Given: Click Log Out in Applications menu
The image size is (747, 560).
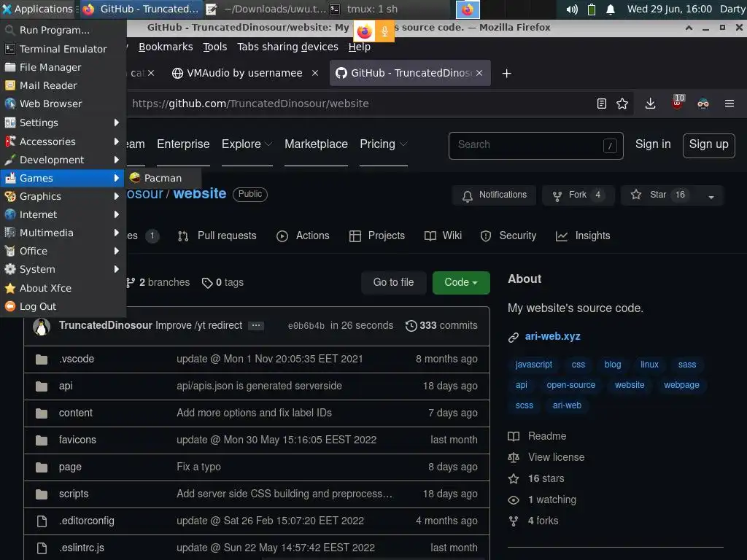Looking at the screenshot, I should 63,306.
